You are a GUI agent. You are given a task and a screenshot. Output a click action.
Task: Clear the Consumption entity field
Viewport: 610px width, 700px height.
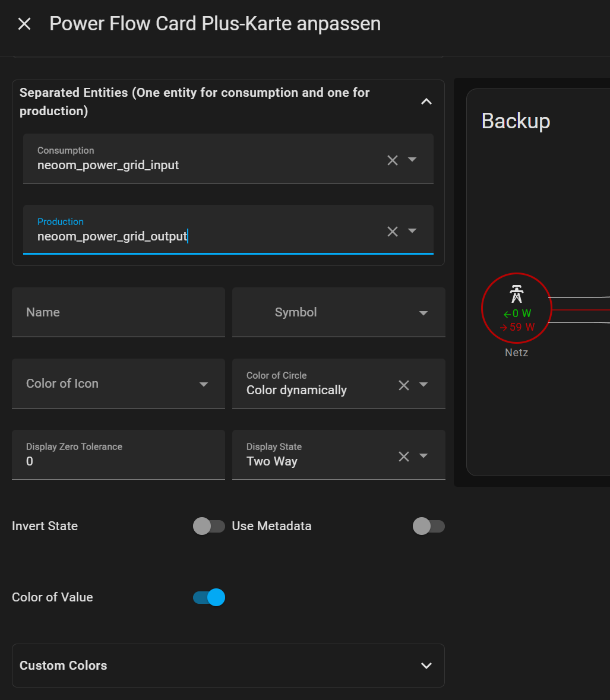click(x=393, y=160)
